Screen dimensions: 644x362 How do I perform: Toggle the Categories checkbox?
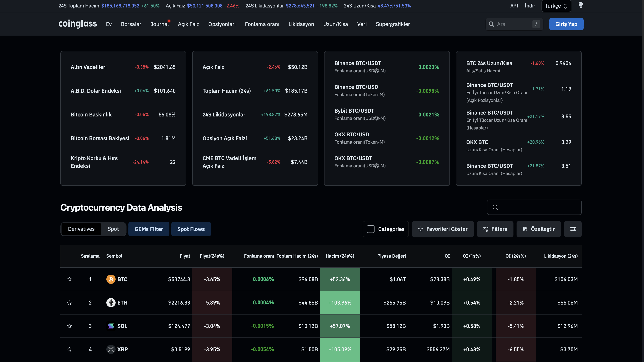click(x=370, y=229)
